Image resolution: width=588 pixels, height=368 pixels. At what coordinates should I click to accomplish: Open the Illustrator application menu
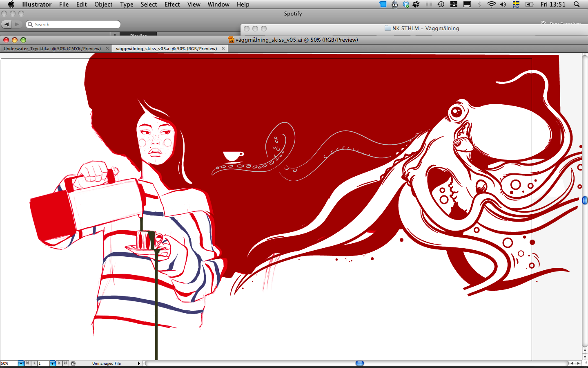tap(37, 4)
